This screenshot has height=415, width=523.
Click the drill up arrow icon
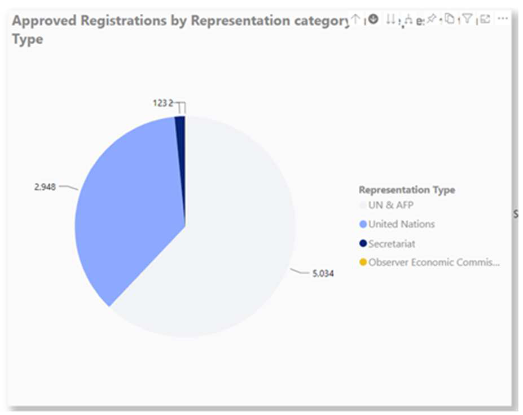[x=356, y=19]
